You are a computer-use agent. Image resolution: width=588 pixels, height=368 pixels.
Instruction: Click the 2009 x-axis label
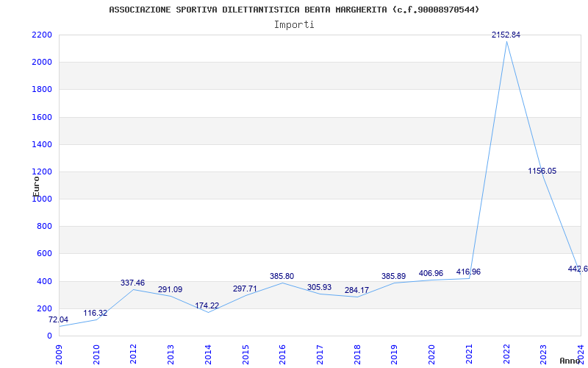tap(60, 355)
